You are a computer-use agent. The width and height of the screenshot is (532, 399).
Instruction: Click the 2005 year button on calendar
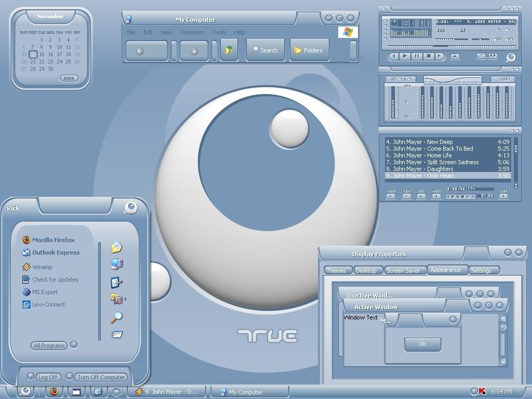(69, 78)
